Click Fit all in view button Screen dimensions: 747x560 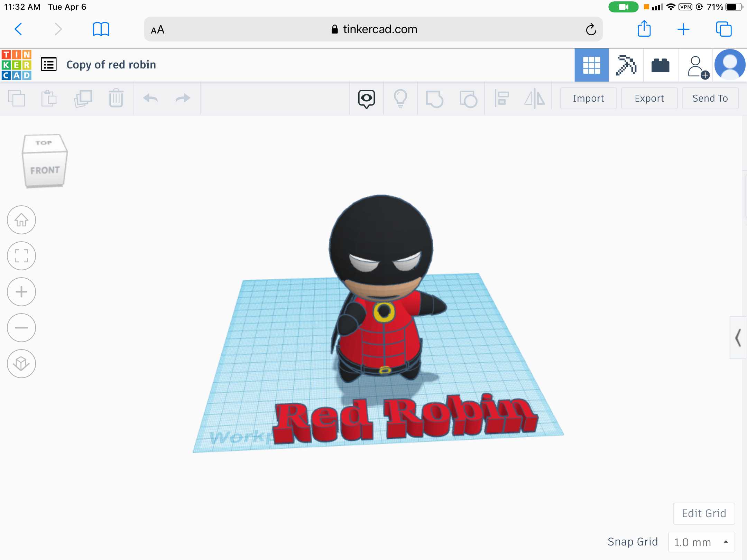click(21, 256)
